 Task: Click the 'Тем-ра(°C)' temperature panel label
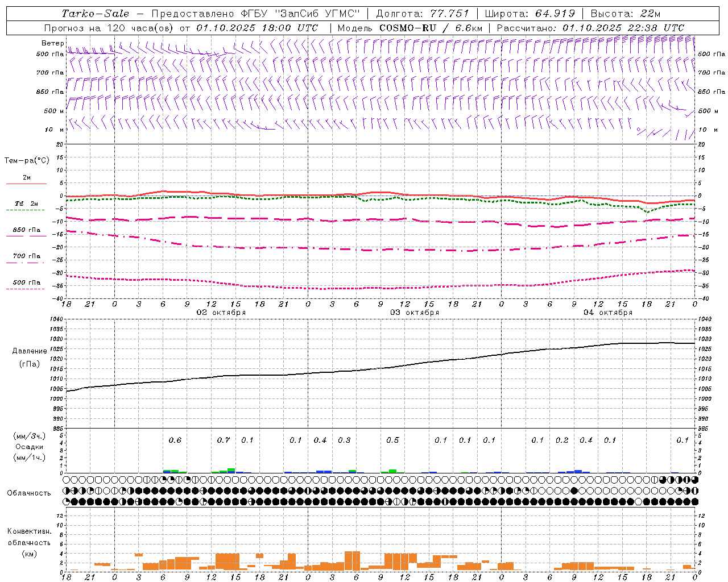point(27,161)
